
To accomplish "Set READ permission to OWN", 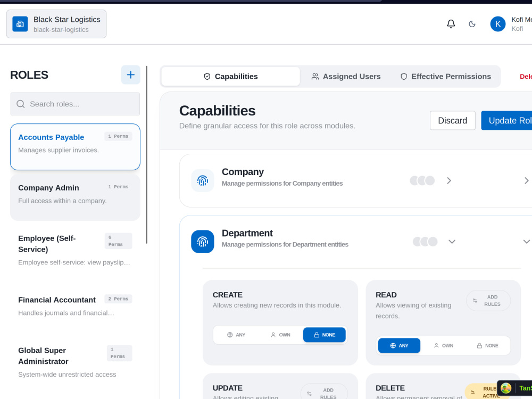I will (443, 346).
